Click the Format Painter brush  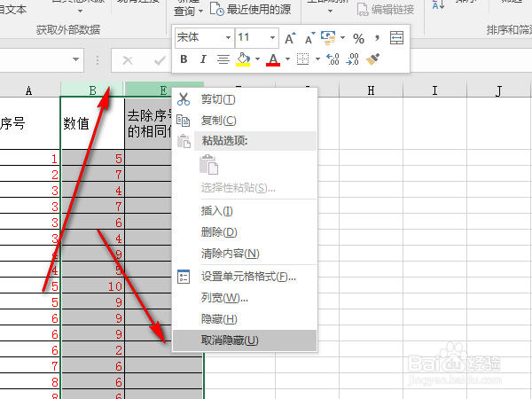click(x=372, y=59)
